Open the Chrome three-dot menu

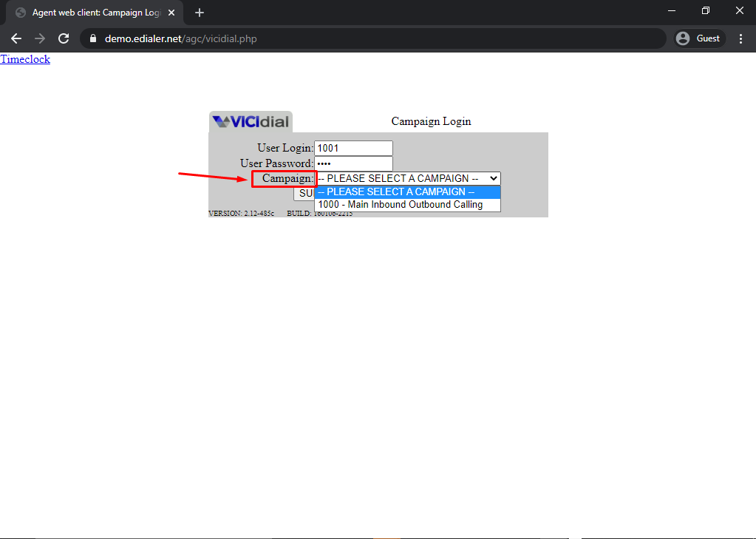click(741, 38)
